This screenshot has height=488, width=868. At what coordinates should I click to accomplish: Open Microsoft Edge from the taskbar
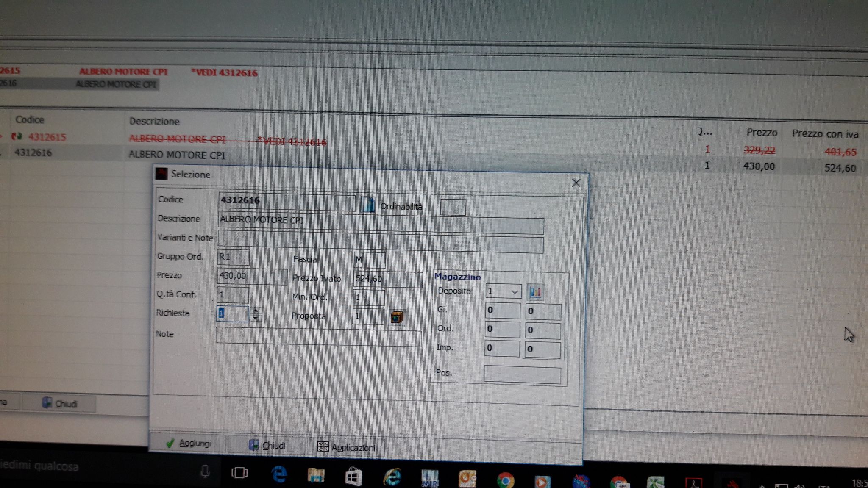pos(279,474)
